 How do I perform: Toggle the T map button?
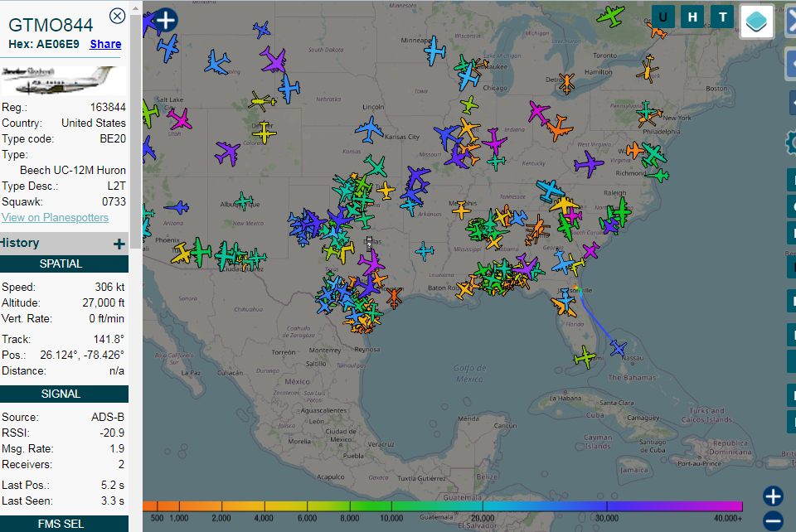(722, 17)
